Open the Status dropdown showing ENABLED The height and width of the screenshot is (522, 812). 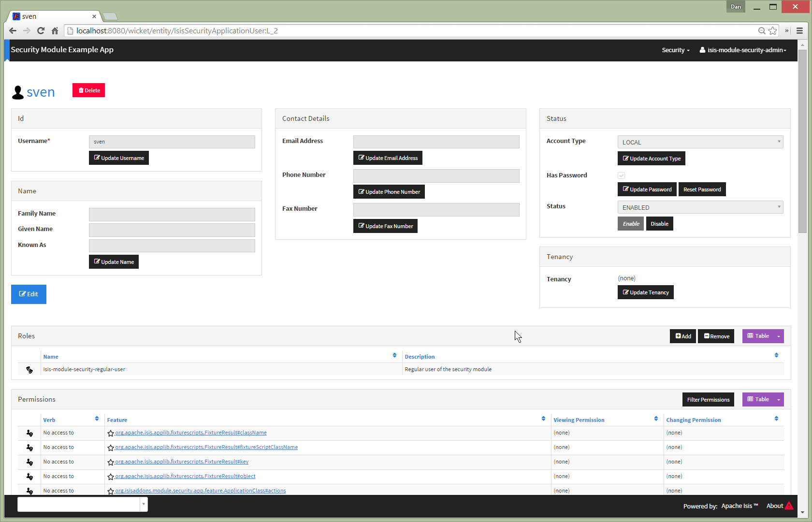coord(700,207)
